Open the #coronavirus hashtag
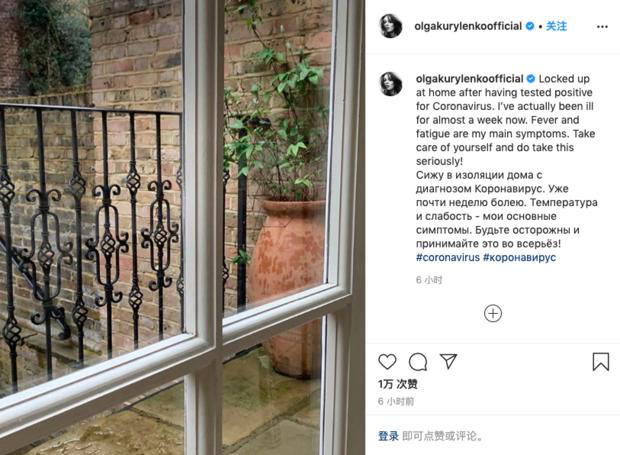 (448, 257)
